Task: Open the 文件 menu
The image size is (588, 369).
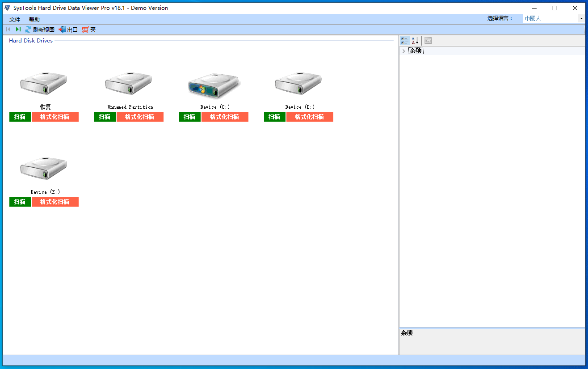Action: tap(15, 20)
